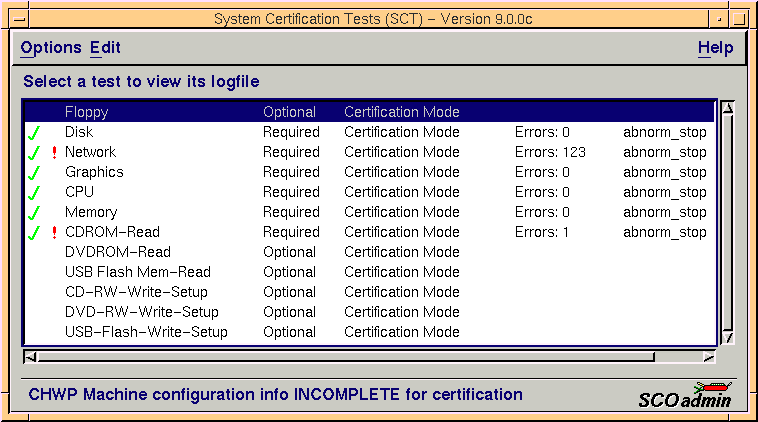Viewport: 758px width, 422px height.
Task: Select the Memory test entry
Action: (x=369, y=212)
